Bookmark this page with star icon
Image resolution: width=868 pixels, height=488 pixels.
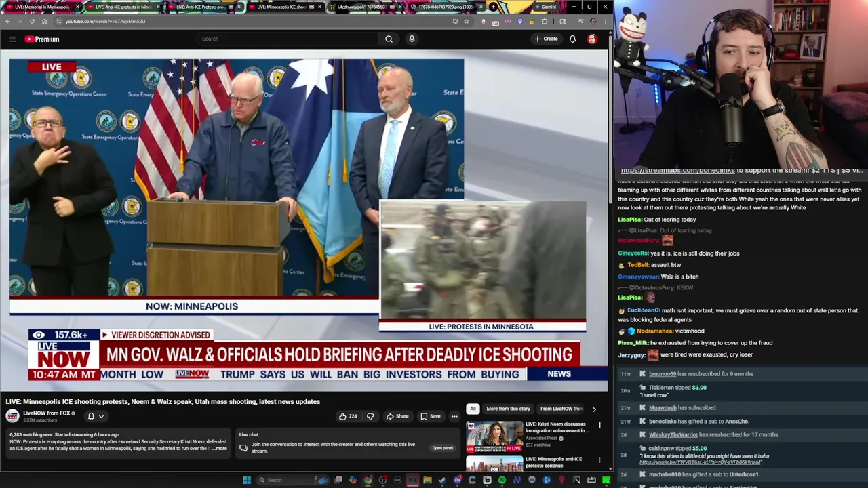(x=467, y=21)
